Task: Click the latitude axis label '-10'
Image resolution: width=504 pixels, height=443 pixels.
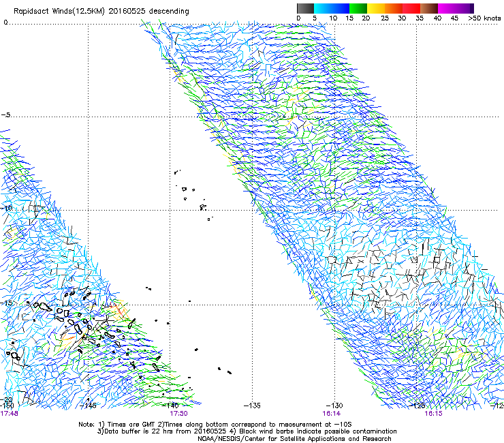Action: (6, 208)
